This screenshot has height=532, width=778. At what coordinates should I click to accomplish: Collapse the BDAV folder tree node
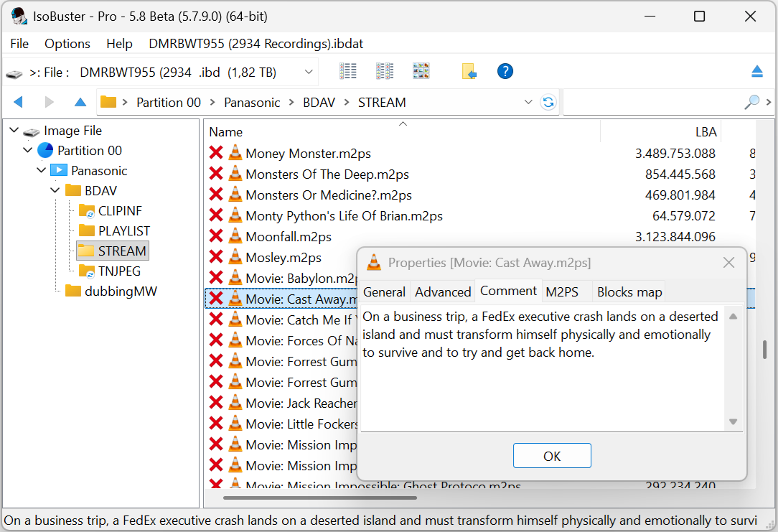point(55,191)
